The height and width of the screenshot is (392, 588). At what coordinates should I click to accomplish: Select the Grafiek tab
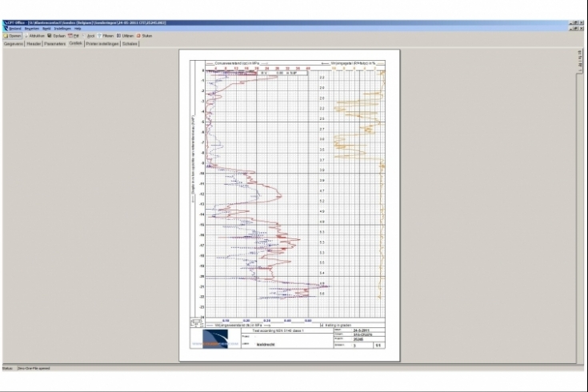(76, 43)
